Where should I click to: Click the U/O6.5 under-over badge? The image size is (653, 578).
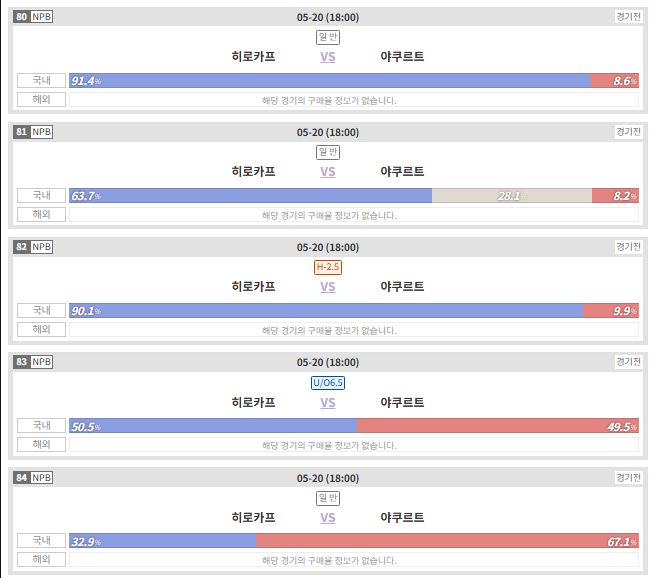pyautogui.click(x=328, y=382)
